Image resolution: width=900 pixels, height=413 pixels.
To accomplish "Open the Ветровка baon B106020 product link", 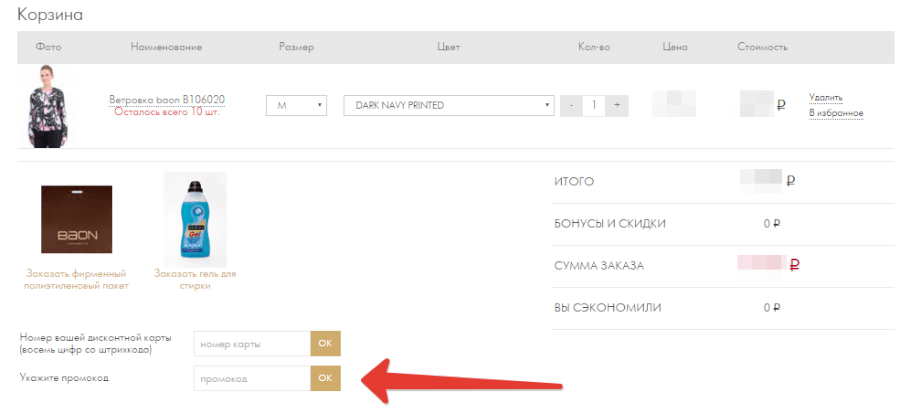I will 166,99.
